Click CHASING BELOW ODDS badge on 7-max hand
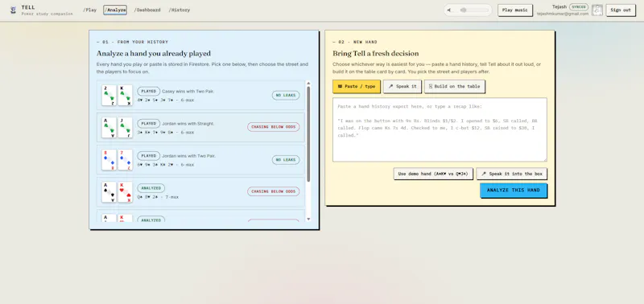The image size is (644, 304). [274, 191]
